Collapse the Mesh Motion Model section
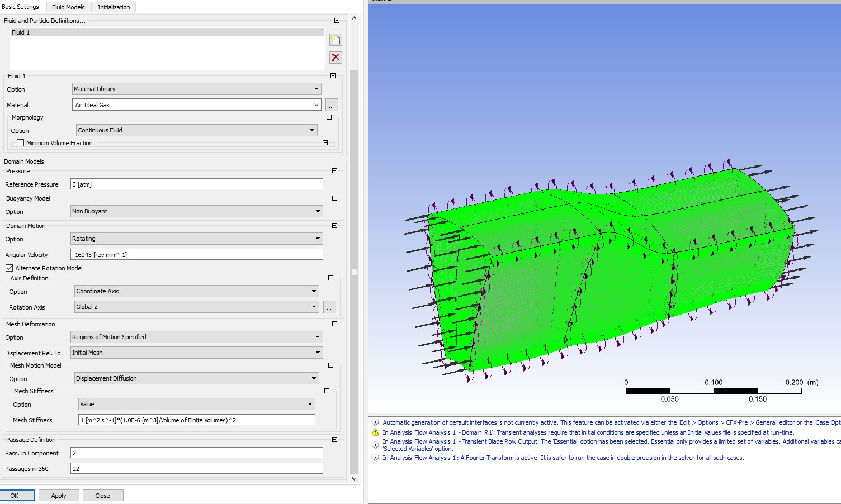This screenshot has width=841, height=504. pyautogui.click(x=330, y=365)
